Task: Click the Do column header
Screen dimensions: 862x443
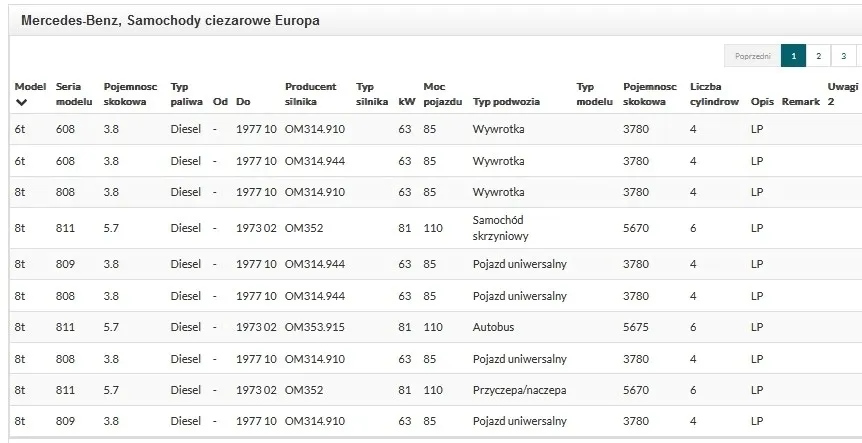Action: (242, 102)
